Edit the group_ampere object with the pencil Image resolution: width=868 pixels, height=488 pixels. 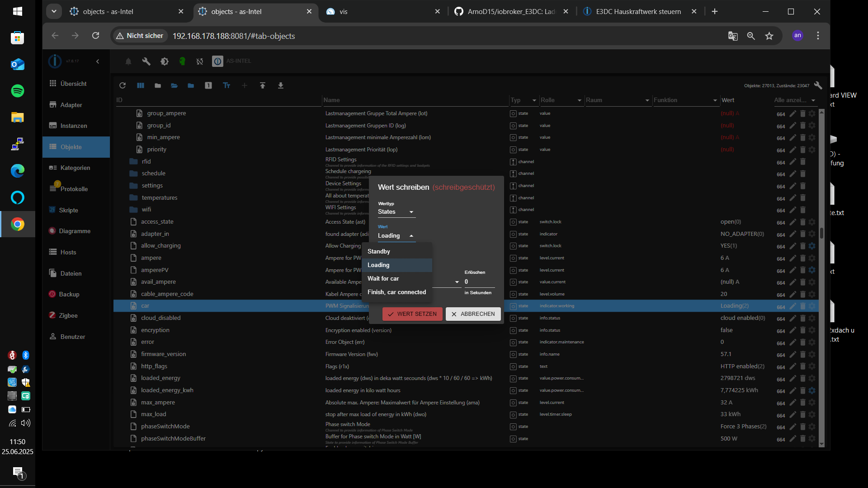(x=793, y=113)
